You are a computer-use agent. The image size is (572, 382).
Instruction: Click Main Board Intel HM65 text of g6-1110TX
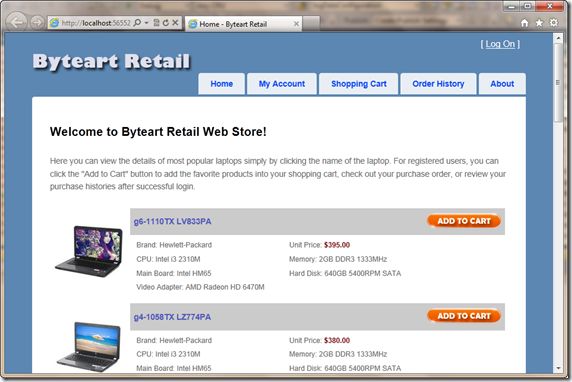pyautogui.click(x=174, y=273)
